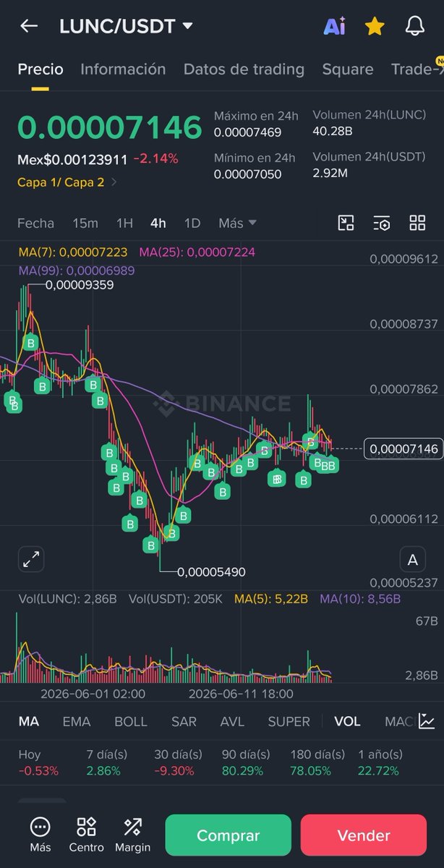
Task: Toggle the favorite star icon
Action: 375,27
